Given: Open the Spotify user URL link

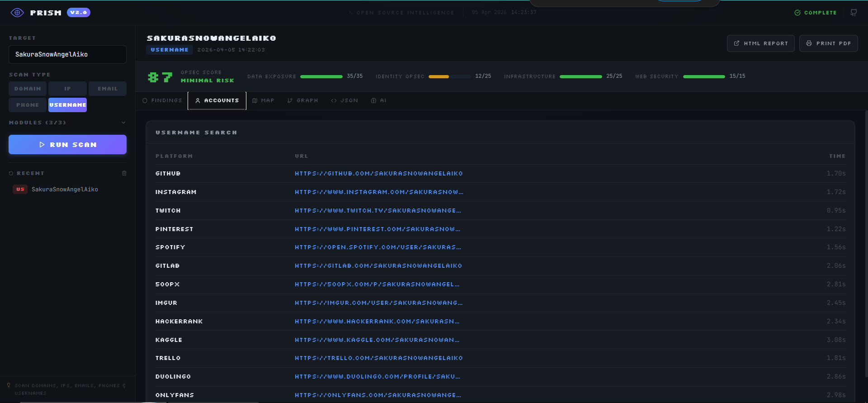Looking at the screenshot, I should pos(378,247).
